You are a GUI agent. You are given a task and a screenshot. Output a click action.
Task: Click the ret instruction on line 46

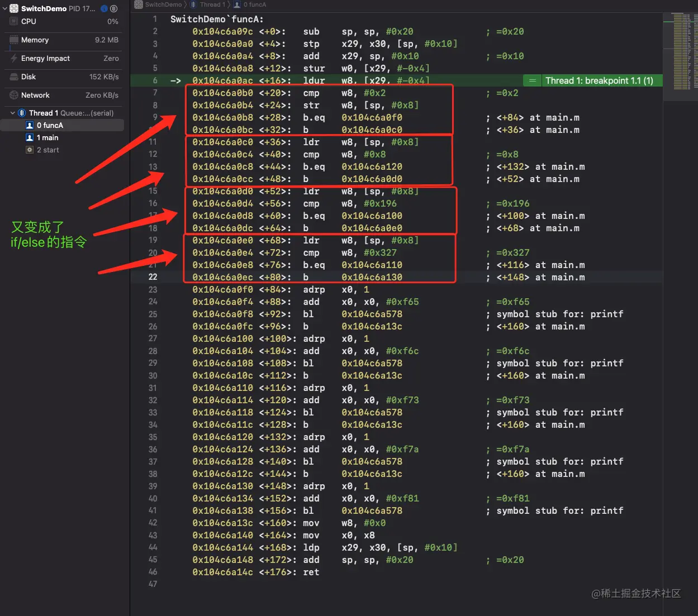click(x=311, y=572)
